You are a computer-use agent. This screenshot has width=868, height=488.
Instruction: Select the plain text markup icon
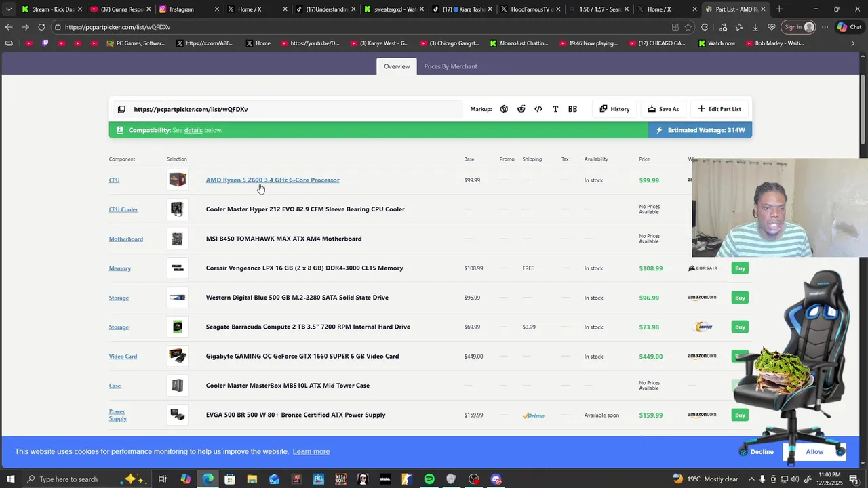(555, 109)
